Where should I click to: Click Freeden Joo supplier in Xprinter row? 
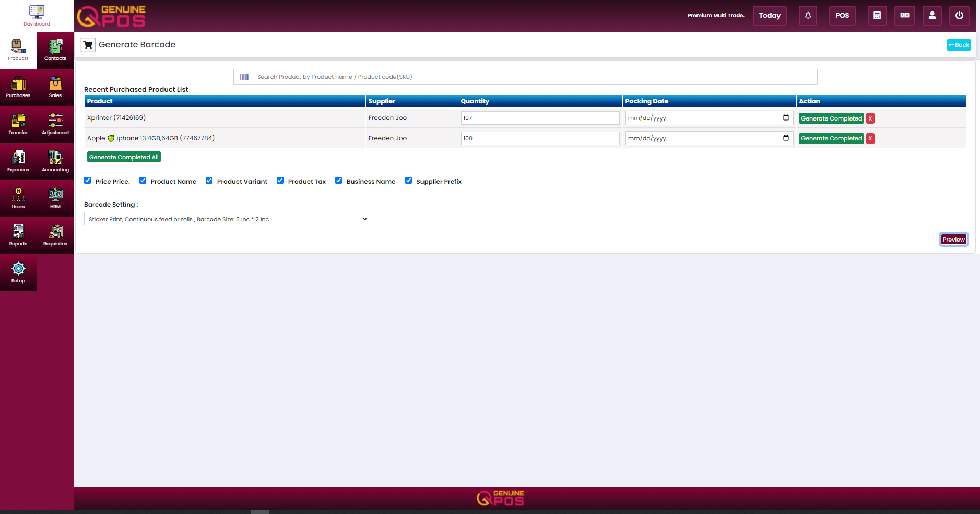click(387, 118)
